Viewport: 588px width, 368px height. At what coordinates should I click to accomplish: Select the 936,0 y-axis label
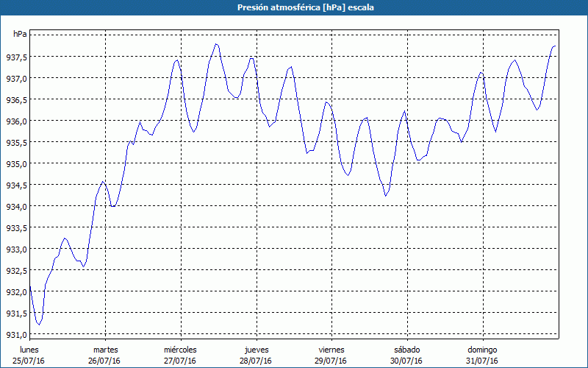point(15,121)
